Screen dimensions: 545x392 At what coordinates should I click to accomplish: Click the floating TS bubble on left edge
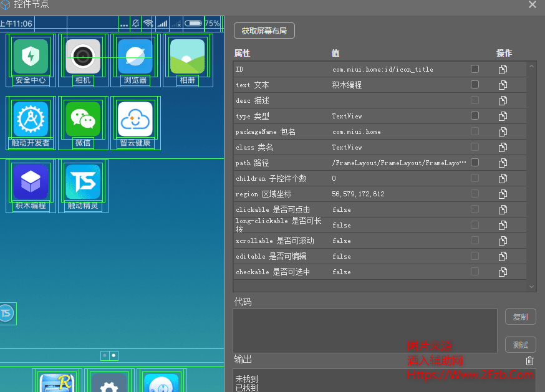tap(6, 313)
